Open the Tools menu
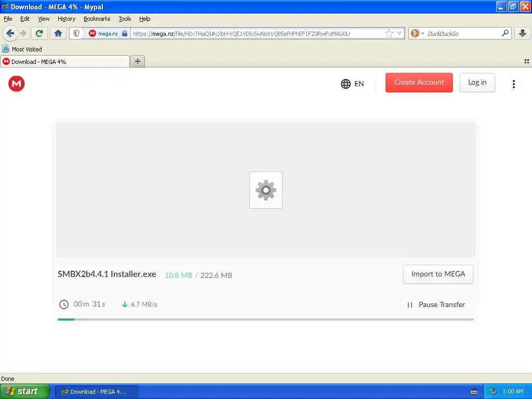 click(125, 19)
